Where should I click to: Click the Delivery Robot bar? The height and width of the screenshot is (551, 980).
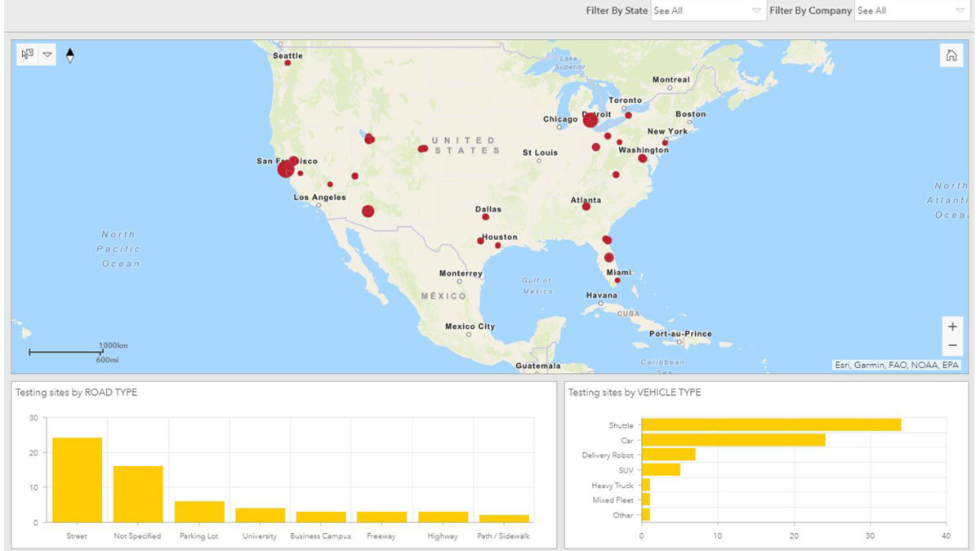(670, 454)
